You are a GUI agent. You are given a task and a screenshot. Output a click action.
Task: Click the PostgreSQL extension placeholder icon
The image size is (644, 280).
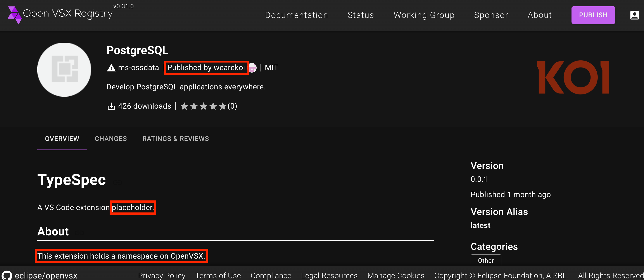point(64,69)
